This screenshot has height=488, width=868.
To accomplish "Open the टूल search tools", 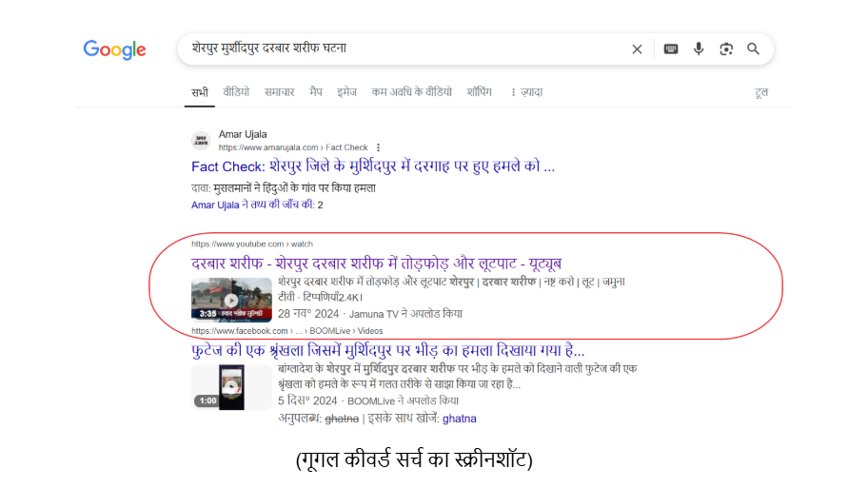I will 761,92.
